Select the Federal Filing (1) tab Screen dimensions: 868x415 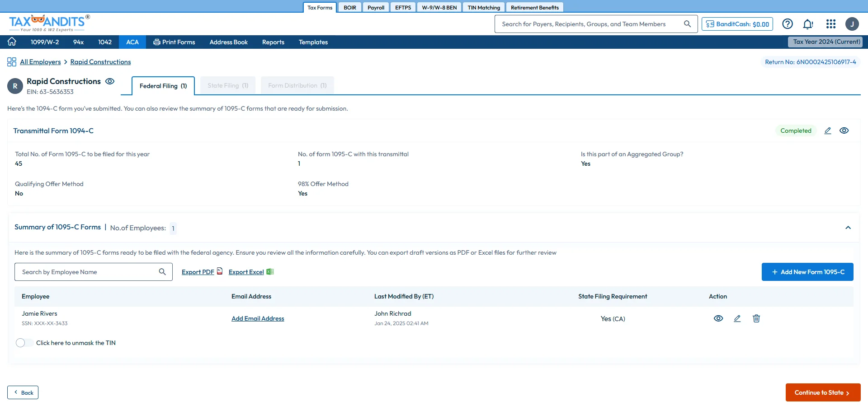[163, 86]
